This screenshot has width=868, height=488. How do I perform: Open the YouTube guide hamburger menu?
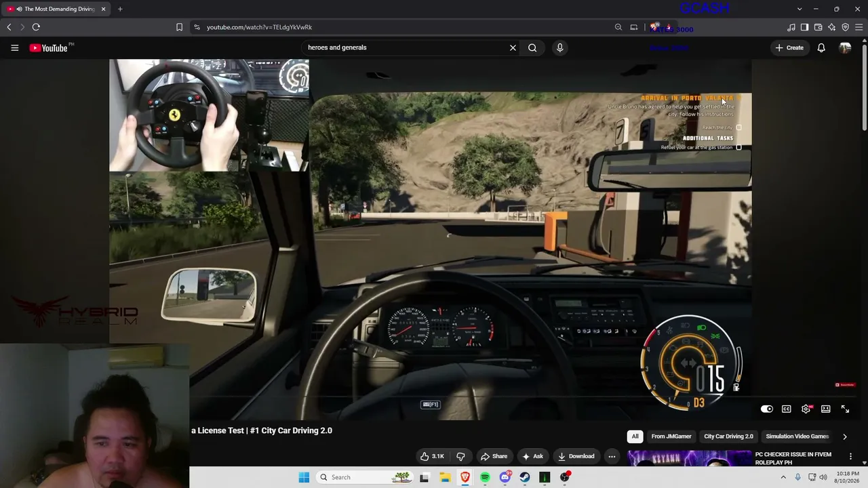click(x=14, y=48)
